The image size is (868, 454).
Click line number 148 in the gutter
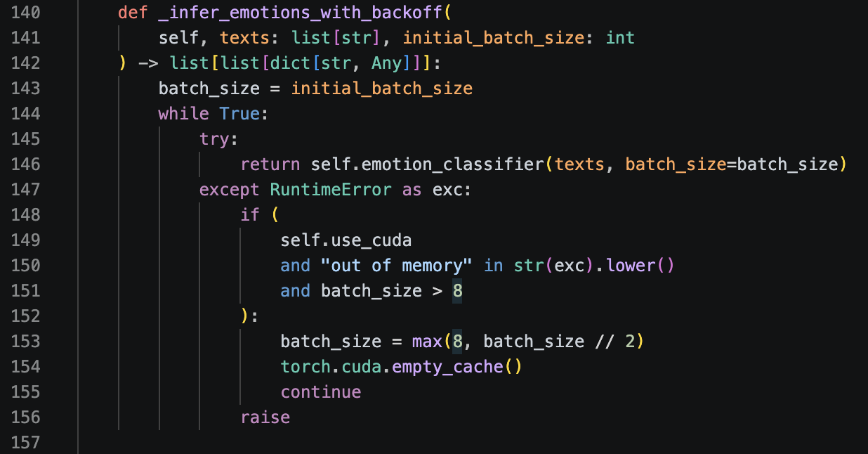click(26, 215)
